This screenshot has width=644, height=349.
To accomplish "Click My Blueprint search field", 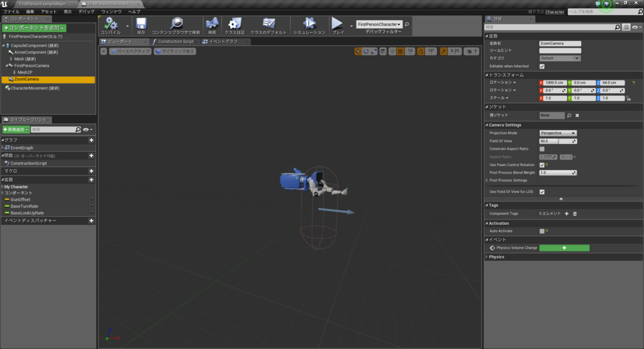I will 56,130.
